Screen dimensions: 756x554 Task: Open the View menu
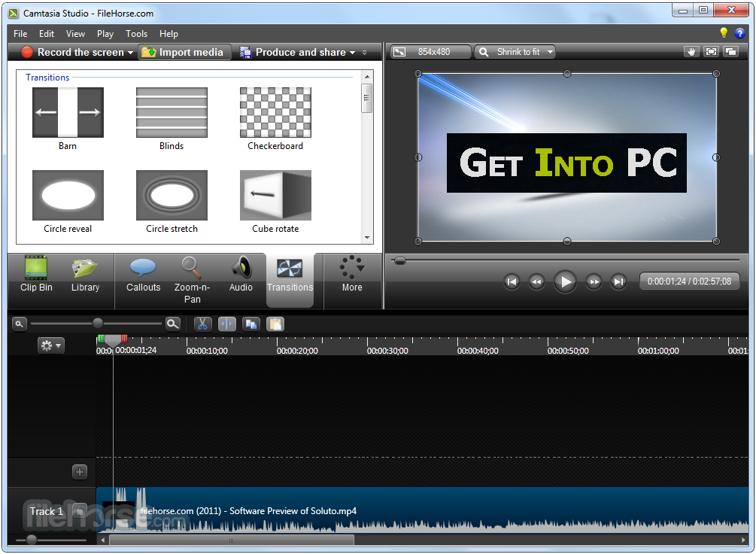(76, 34)
